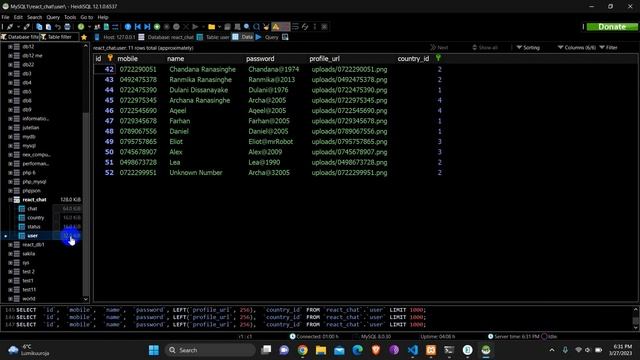
Task: Click the run query play icon in toolbar
Action: (195, 27)
